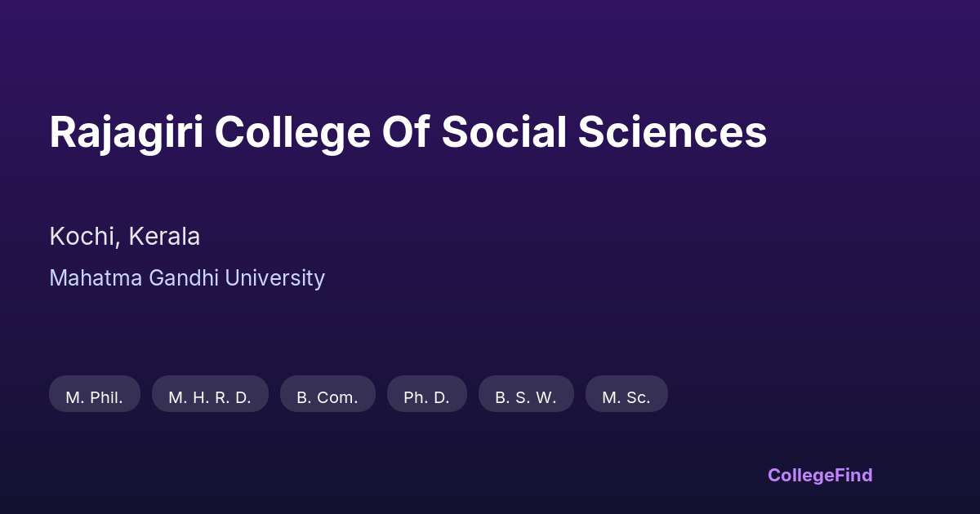980x514 pixels.
Task: Click the word Kerala in the location
Action: click(x=164, y=237)
